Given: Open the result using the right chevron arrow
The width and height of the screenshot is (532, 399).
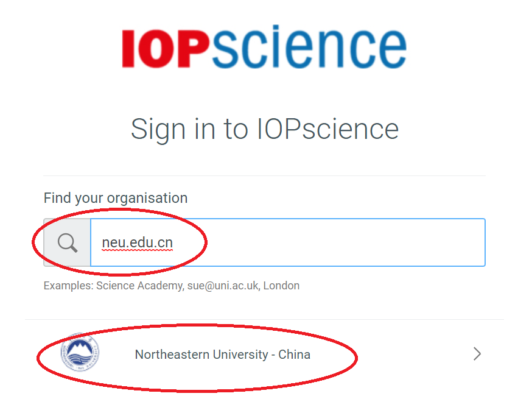Looking at the screenshot, I should [x=477, y=354].
